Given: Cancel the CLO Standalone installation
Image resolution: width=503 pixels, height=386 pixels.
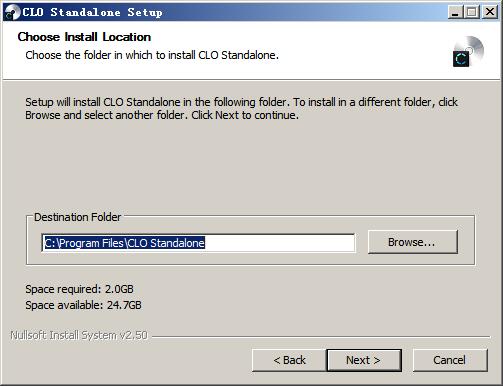Looking at the screenshot, I should tap(450, 360).
